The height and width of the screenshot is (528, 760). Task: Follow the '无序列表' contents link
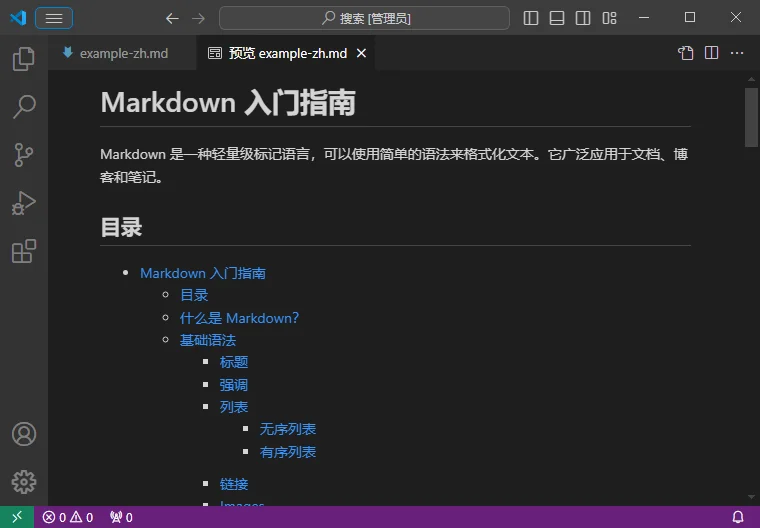pyautogui.click(x=288, y=429)
